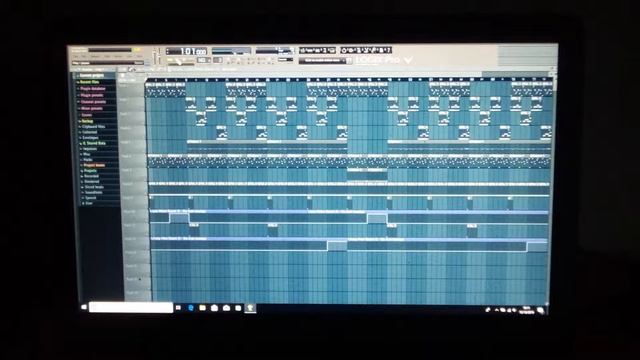The height and width of the screenshot is (360, 640).
Task: Expand the Mixer presets folder
Action: [91, 109]
